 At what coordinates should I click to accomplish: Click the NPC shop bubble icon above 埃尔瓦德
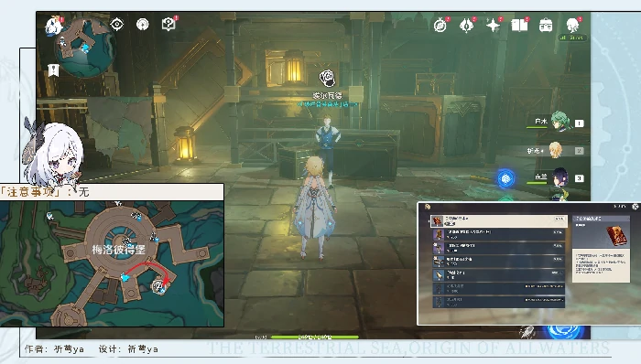327,78
